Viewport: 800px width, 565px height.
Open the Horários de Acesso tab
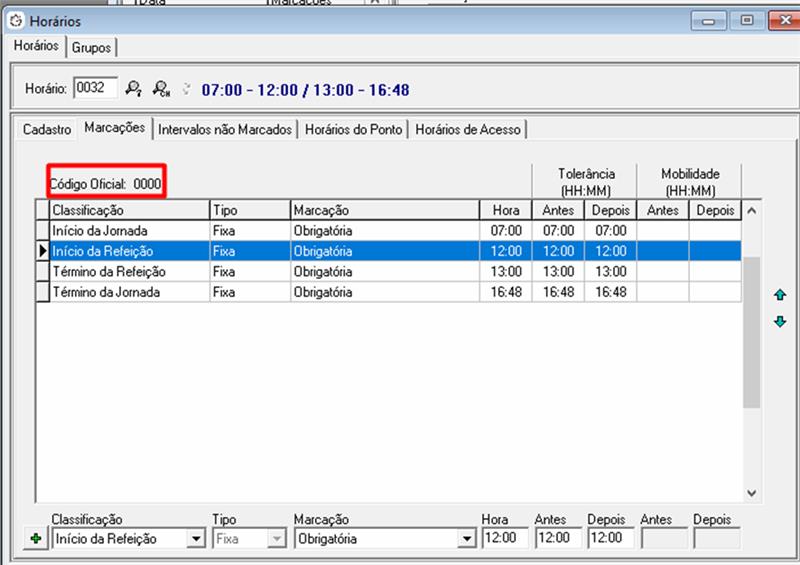pyautogui.click(x=467, y=129)
